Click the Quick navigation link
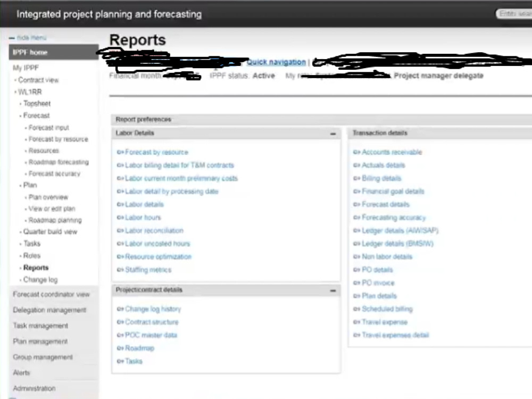The height and width of the screenshot is (399, 532). tap(276, 62)
